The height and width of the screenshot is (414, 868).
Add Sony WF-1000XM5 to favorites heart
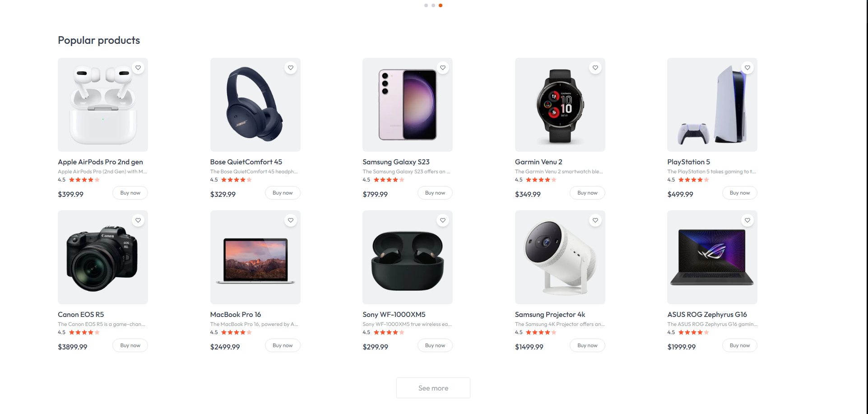click(443, 220)
